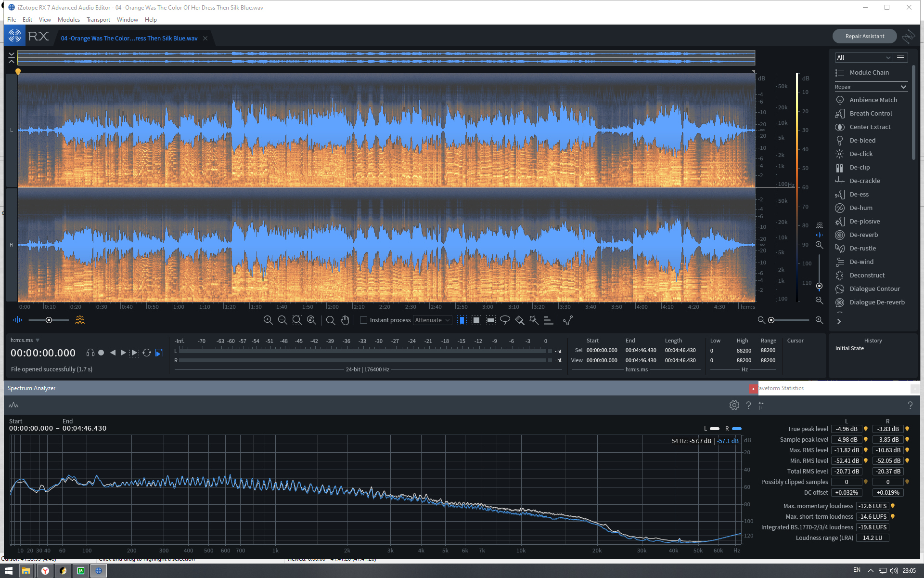Open the De-hum module
This screenshot has width=924, height=578.
[x=861, y=208]
